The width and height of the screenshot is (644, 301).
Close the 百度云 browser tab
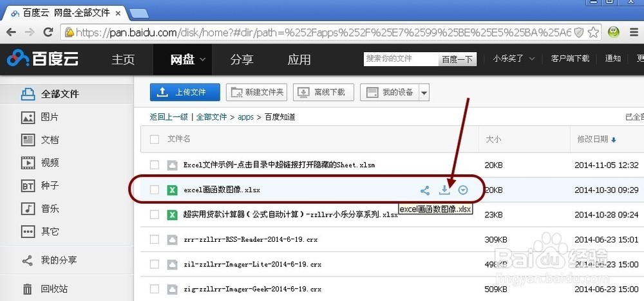coord(118,13)
